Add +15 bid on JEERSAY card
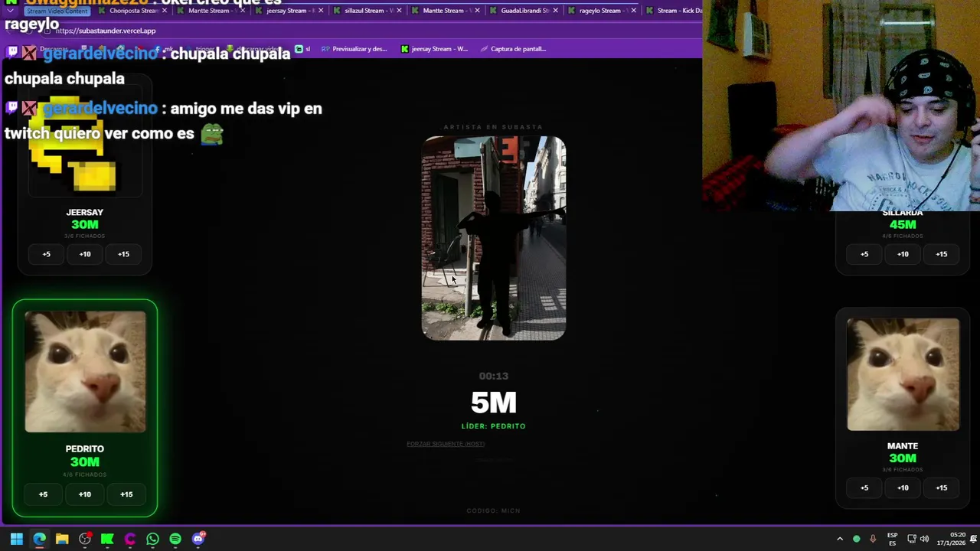 point(123,254)
